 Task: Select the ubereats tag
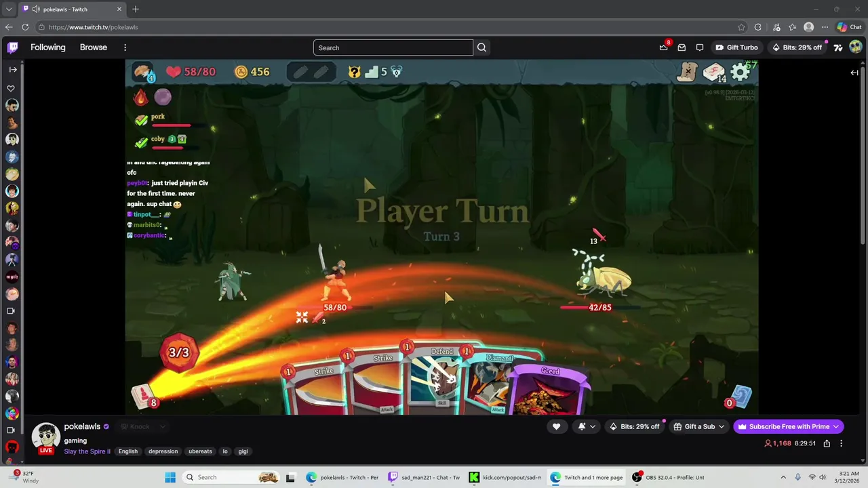[200, 451]
